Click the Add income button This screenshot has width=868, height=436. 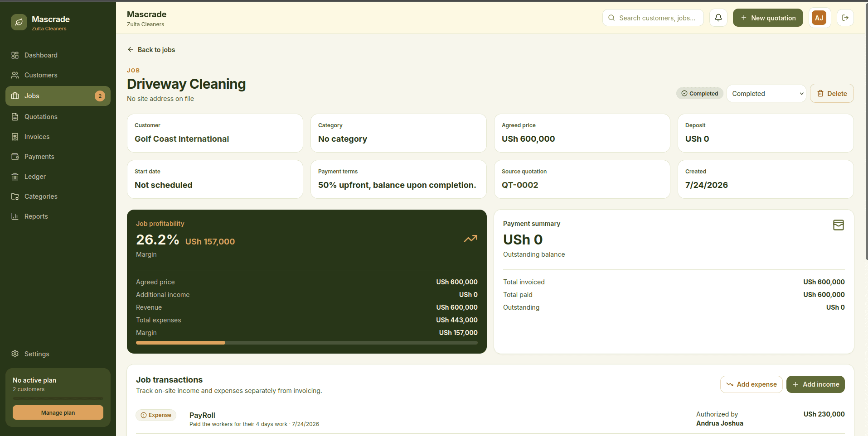815,384
